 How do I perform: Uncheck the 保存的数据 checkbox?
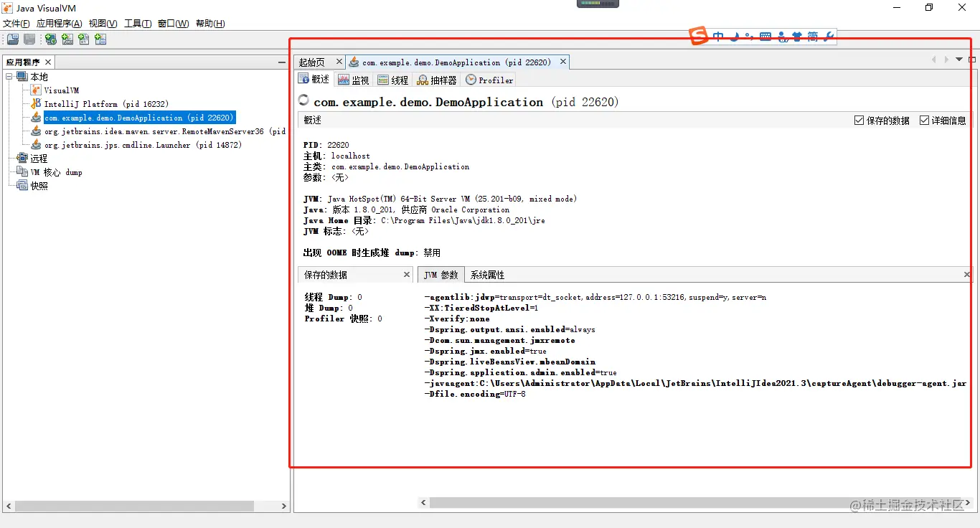[859, 121]
